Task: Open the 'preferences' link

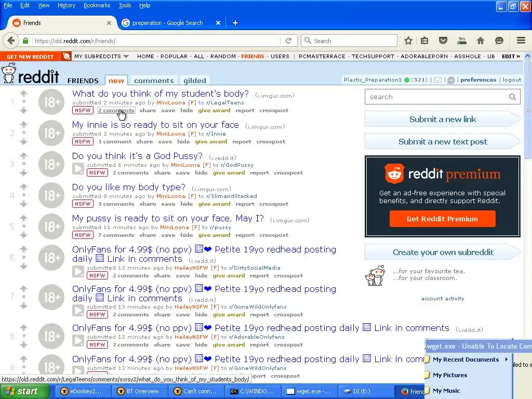Action: pos(478,79)
